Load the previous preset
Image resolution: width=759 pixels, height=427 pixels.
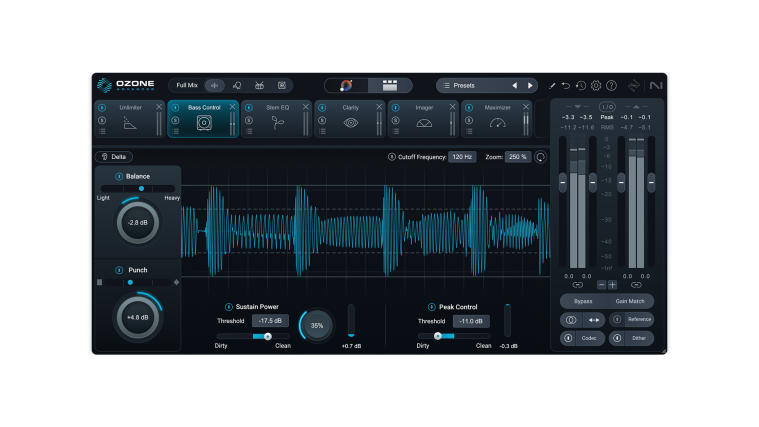coord(515,86)
